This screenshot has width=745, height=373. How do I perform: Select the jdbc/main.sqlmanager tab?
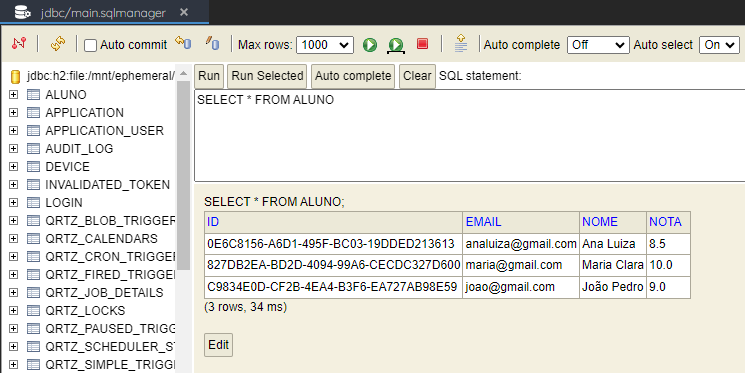click(104, 12)
